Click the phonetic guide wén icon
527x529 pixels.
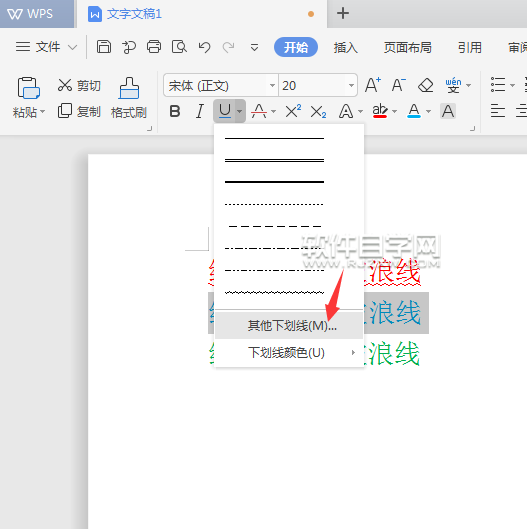tap(453, 85)
